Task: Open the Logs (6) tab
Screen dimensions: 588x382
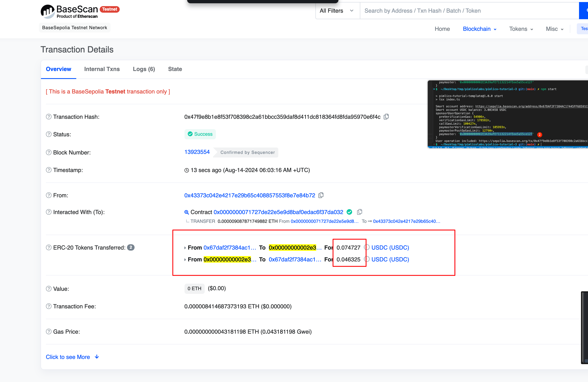Action: [144, 69]
